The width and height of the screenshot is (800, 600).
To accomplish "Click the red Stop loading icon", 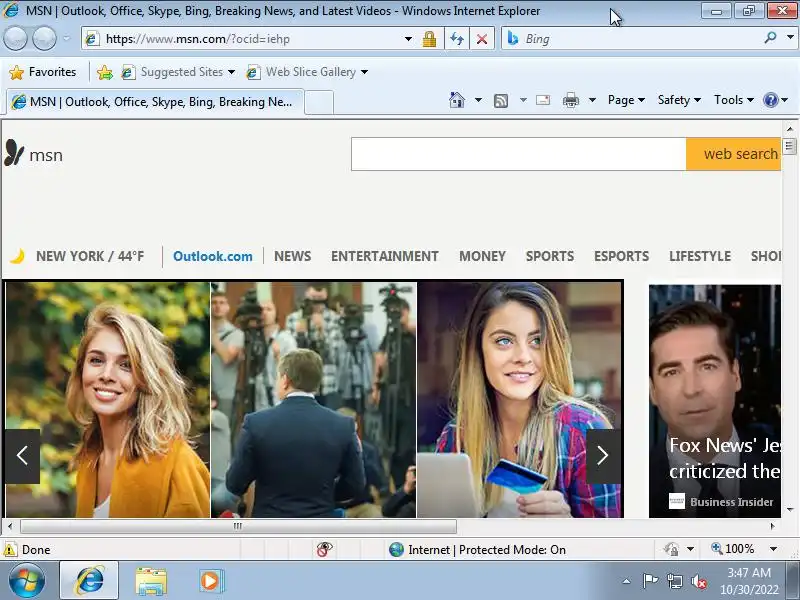I will click(x=481, y=39).
